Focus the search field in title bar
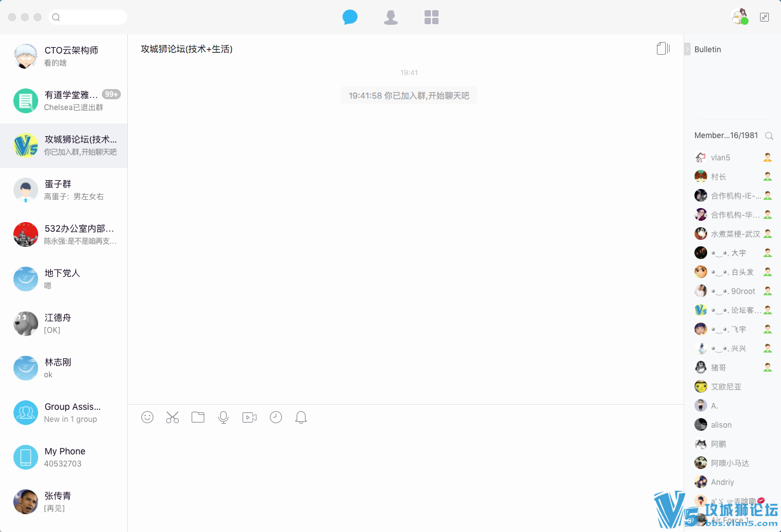Viewport: 781px width, 532px height. pyautogui.click(x=88, y=17)
